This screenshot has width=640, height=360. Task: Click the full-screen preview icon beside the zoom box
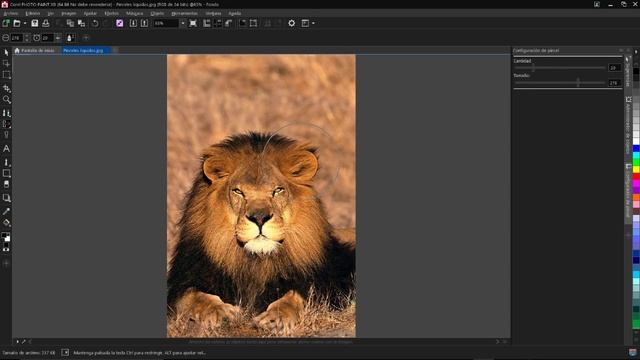coord(193,23)
